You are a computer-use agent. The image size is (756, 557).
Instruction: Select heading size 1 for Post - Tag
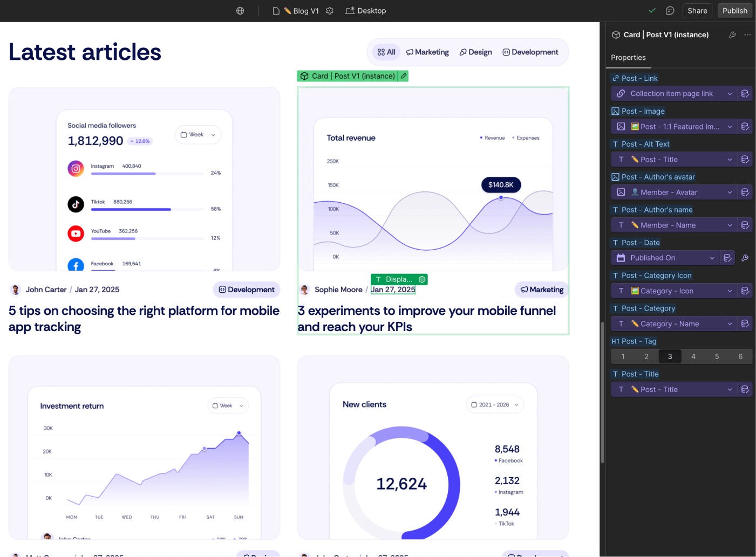(623, 356)
